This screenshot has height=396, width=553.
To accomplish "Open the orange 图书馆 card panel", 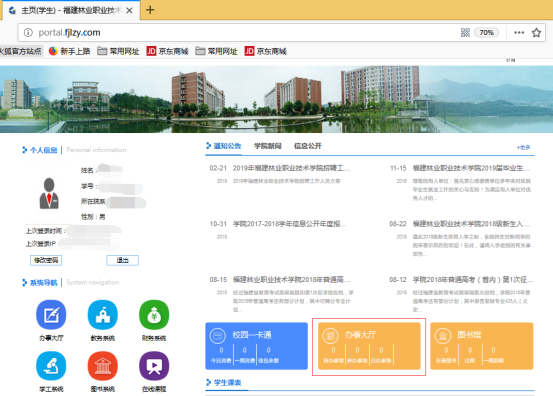I will tap(482, 346).
